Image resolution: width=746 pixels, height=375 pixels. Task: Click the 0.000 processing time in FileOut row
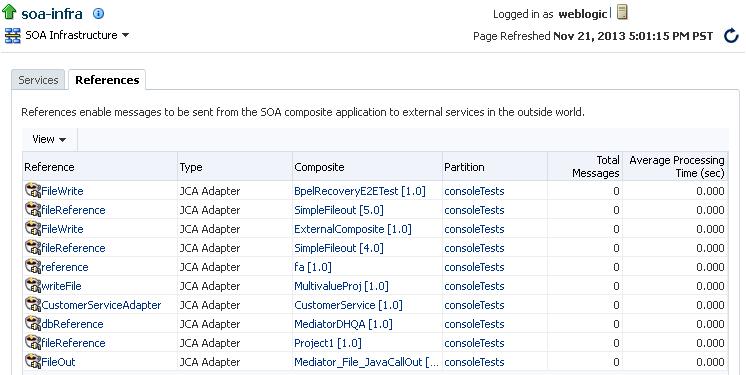click(x=710, y=362)
